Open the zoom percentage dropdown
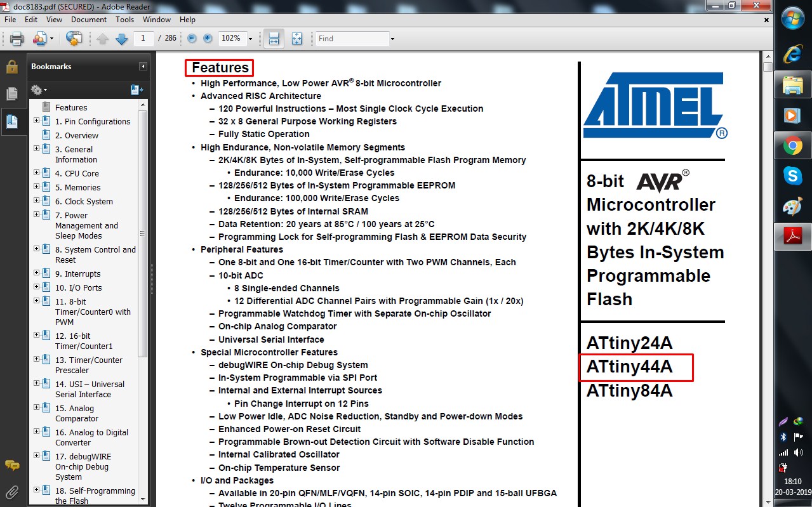This screenshot has width=812, height=507. point(250,39)
